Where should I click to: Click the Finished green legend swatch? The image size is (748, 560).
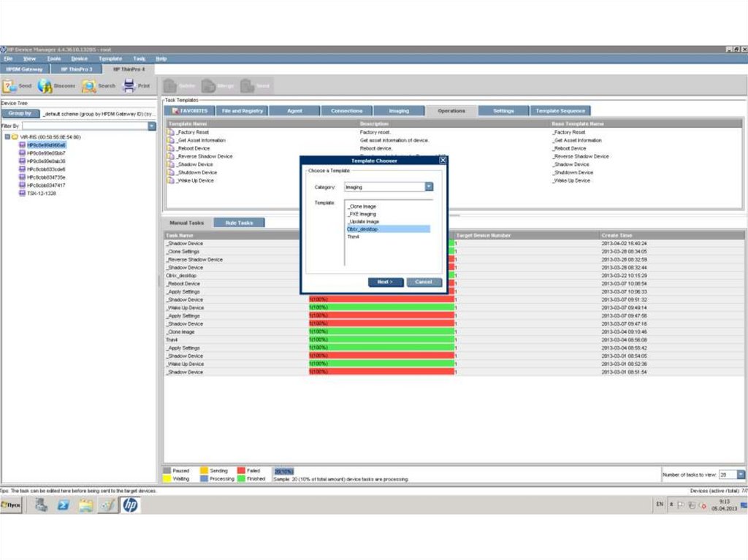pos(241,478)
